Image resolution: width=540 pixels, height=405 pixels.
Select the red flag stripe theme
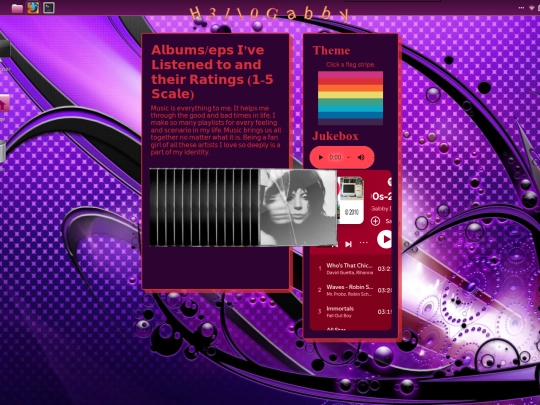pyautogui.click(x=350, y=81)
